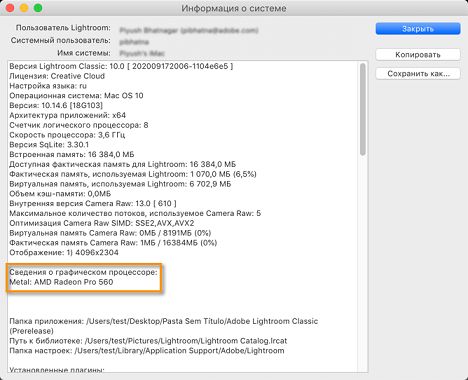Select the line 'Скорость процессора: 3,6 ГГц'
Viewport: 468px width, 380px height.
coord(67,135)
